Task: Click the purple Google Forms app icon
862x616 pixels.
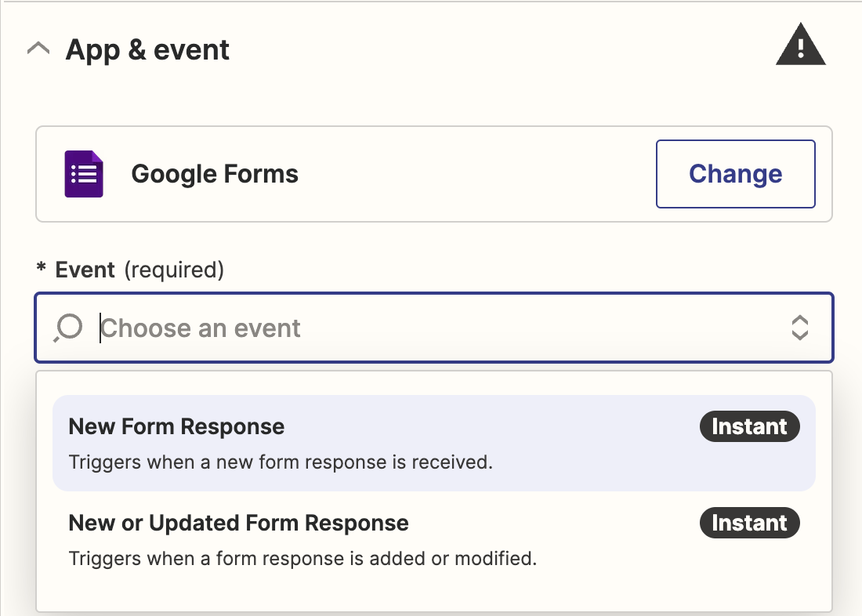Action: point(84,174)
